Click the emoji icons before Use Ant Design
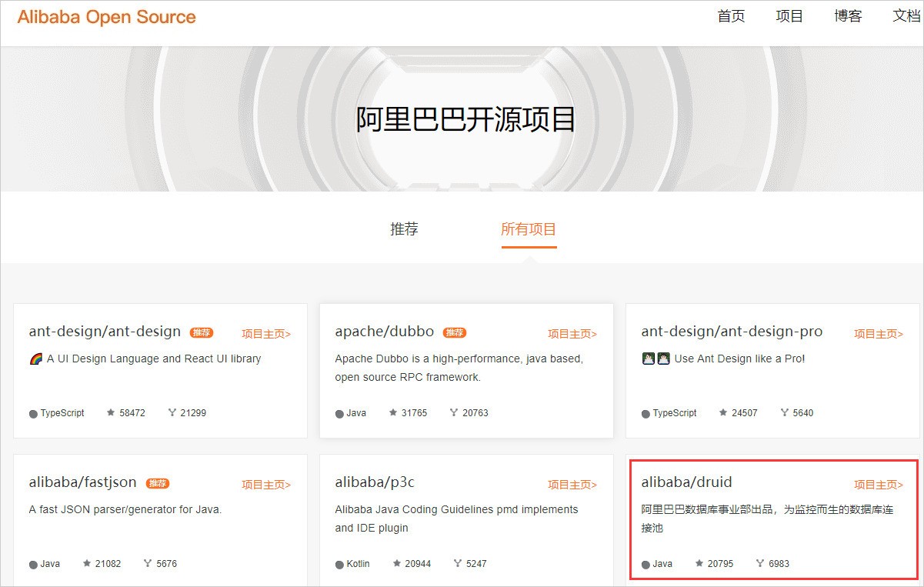Screen dimensions: 924x587 pos(655,359)
